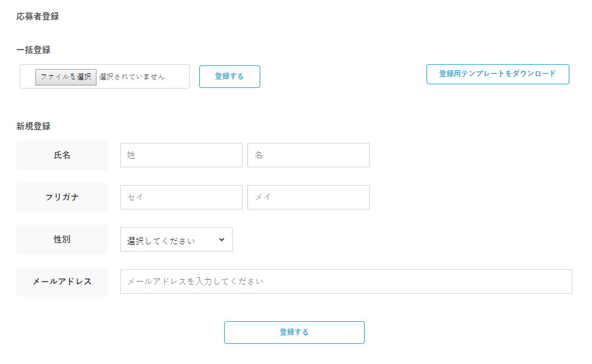Click the chevron arrow in the 性別 select
This screenshot has height=364, width=592.
(221, 240)
